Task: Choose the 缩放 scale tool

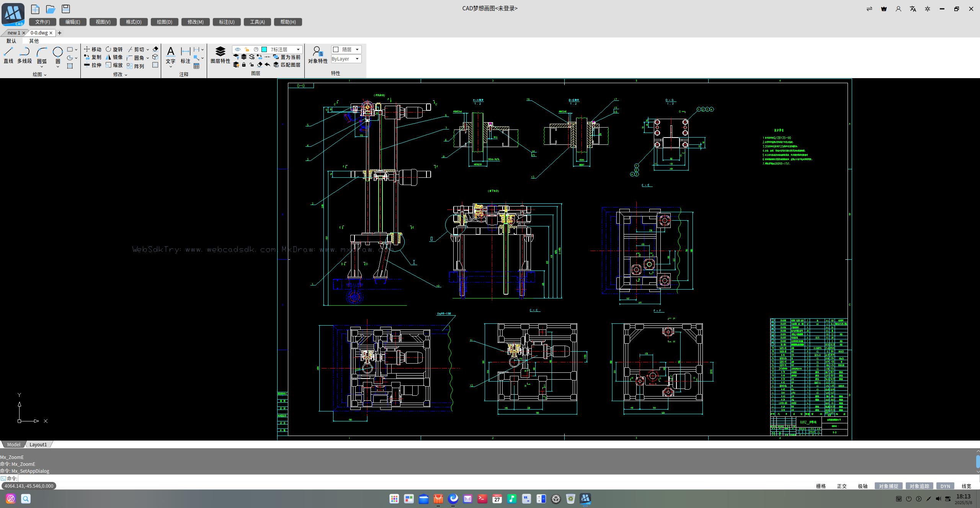Action: tap(114, 66)
